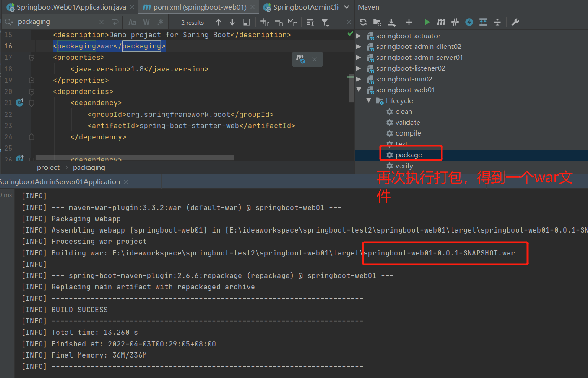Show hidden editor tabs dropdown
588x378 pixels.
[346, 7]
